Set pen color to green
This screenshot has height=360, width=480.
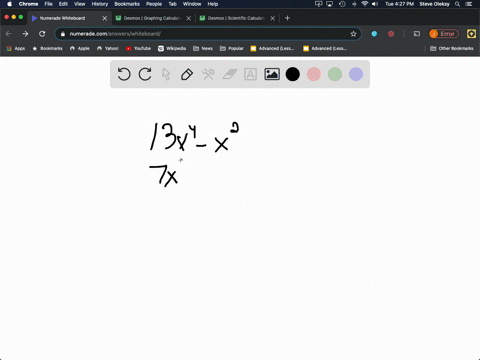335,74
